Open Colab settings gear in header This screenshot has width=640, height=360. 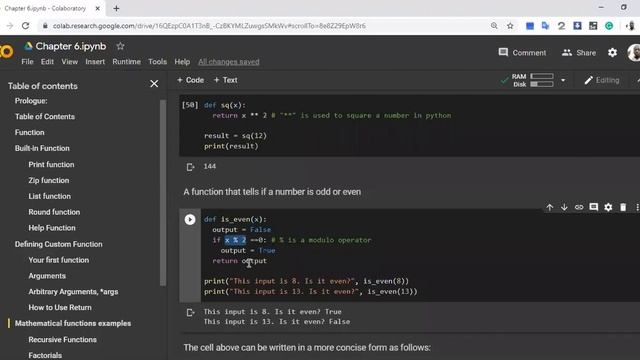(x=612, y=53)
